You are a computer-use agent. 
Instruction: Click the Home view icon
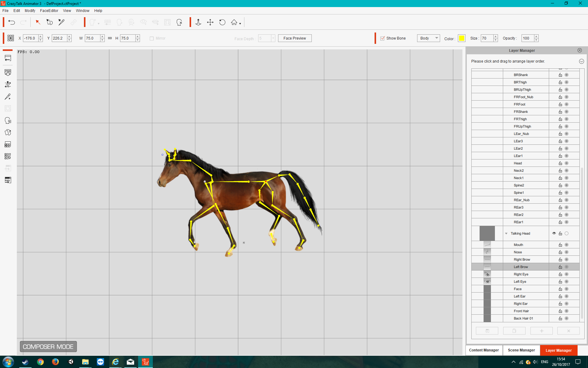coord(234,22)
